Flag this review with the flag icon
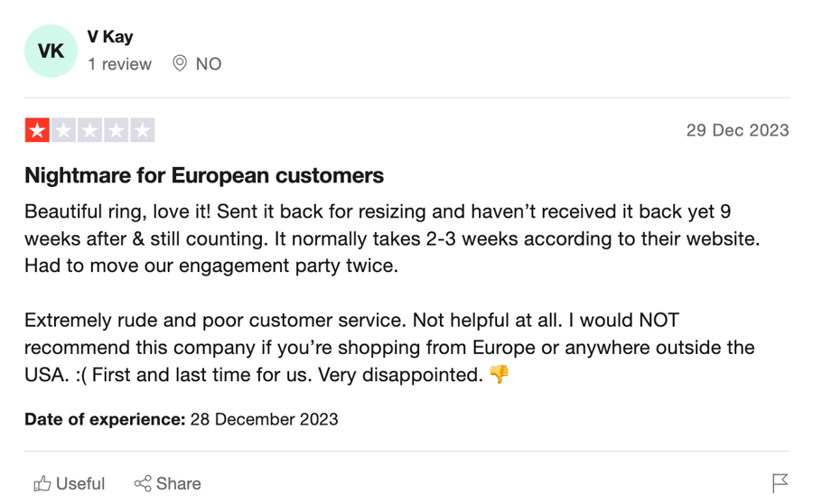 [x=780, y=483]
